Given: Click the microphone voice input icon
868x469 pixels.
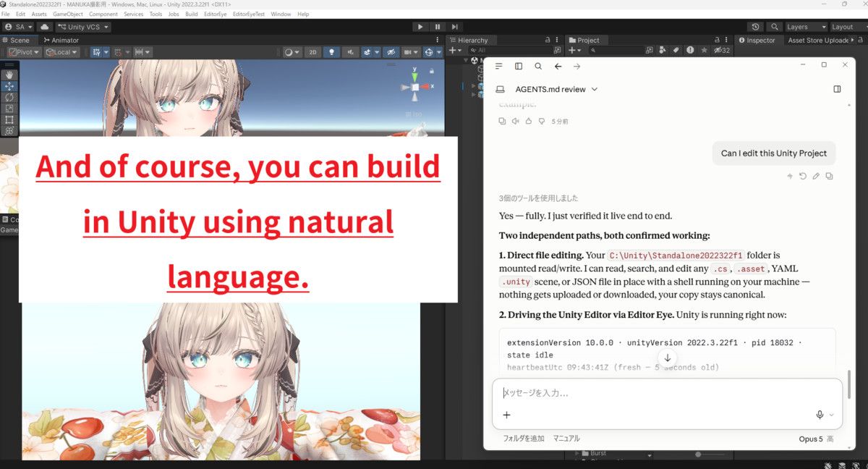Looking at the screenshot, I should click(x=820, y=415).
